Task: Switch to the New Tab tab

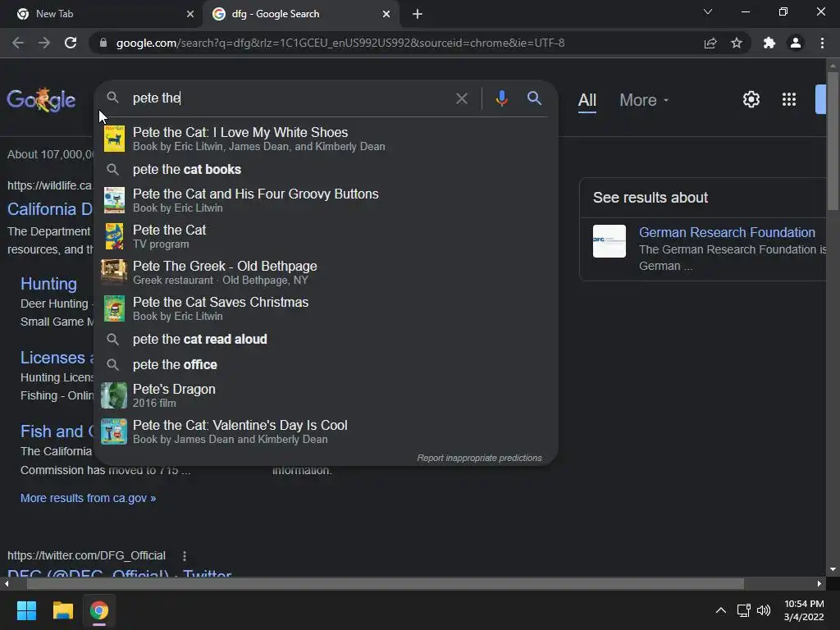Action: [x=100, y=14]
